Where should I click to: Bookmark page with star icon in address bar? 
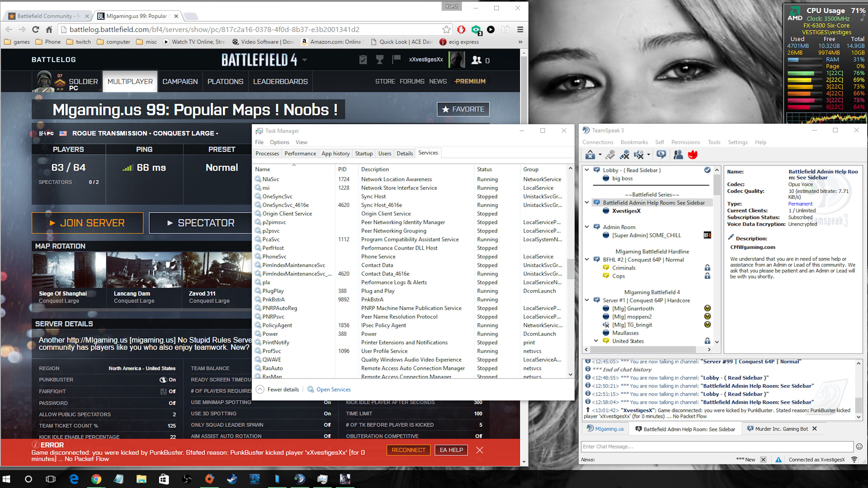[446, 29]
